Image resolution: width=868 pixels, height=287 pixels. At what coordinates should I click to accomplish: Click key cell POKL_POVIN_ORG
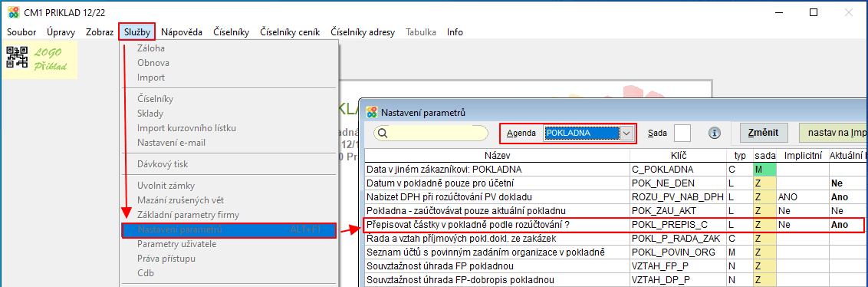tap(678, 252)
